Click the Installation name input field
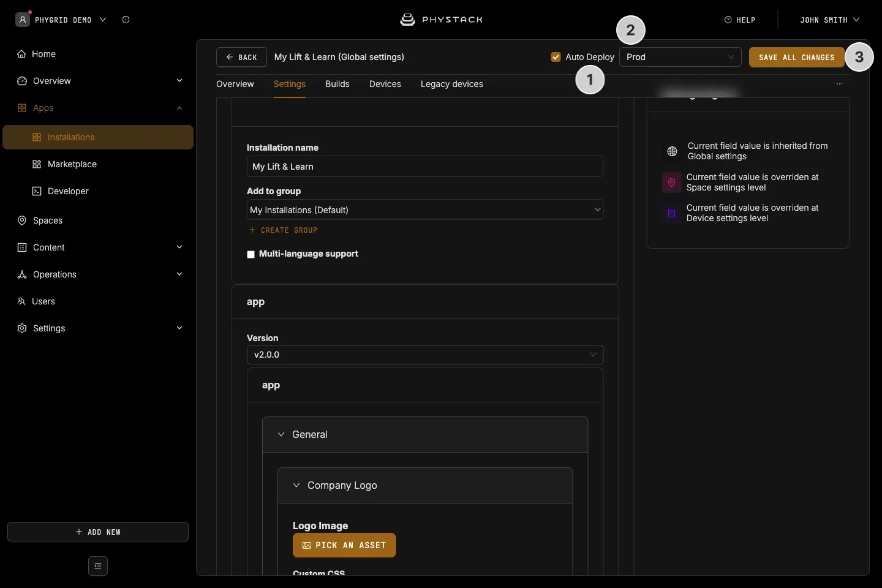 [425, 167]
